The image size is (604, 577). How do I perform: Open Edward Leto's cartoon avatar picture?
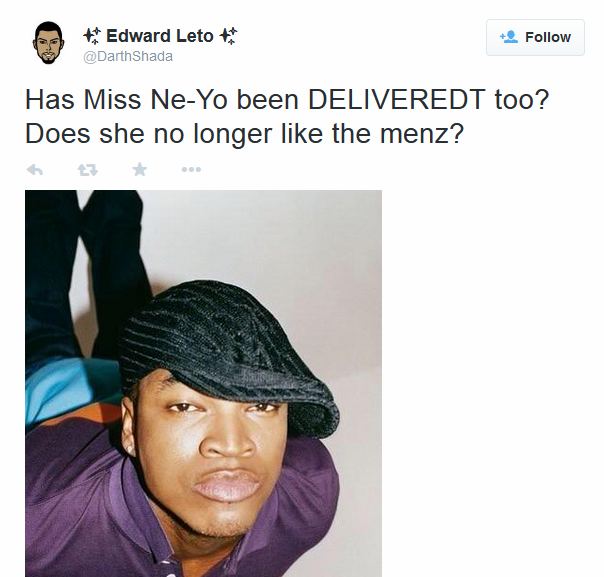pos(48,42)
